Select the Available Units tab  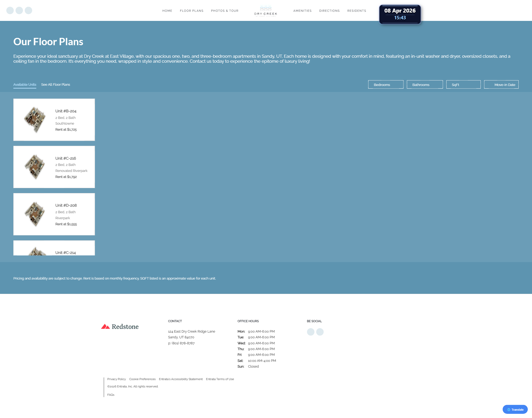pyautogui.click(x=25, y=85)
